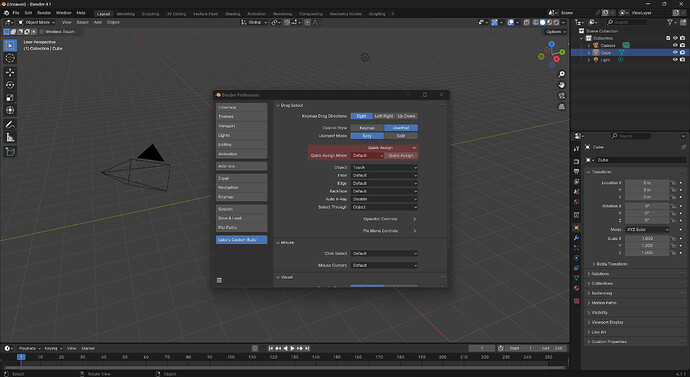Hide the Camera object via eye icon
The image size is (690, 377).
(x=675, y=45)
